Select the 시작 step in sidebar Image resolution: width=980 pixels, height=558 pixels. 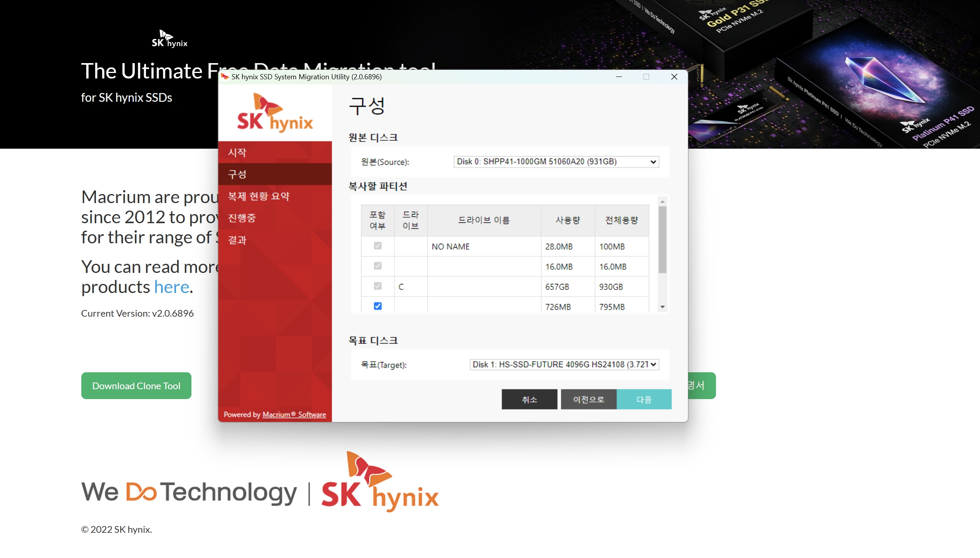237,153
